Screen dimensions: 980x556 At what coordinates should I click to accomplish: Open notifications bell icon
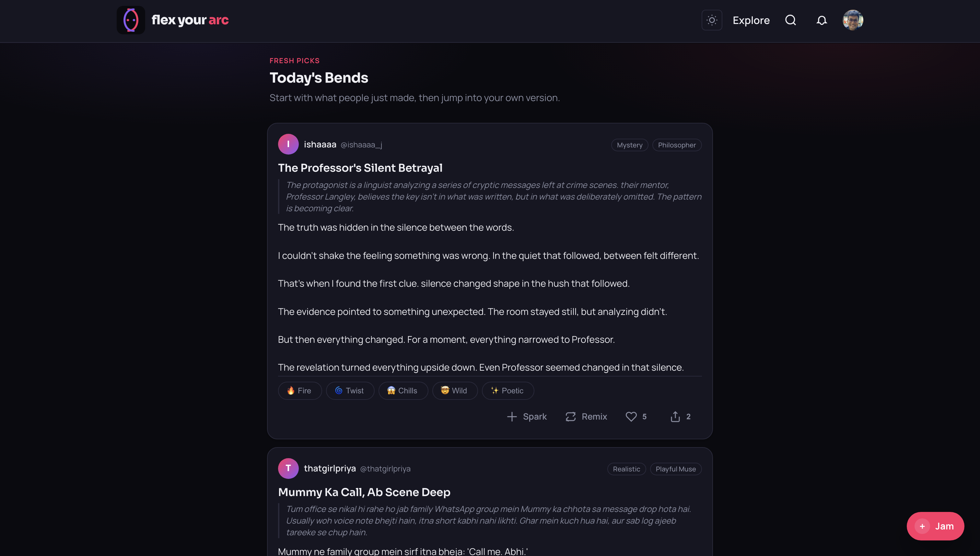point(822,20)
